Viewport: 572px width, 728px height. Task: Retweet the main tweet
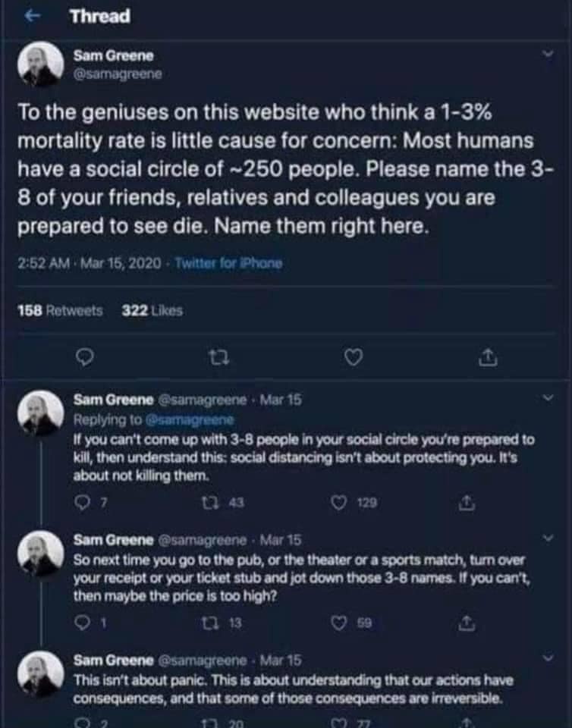(x=218, y=357)
